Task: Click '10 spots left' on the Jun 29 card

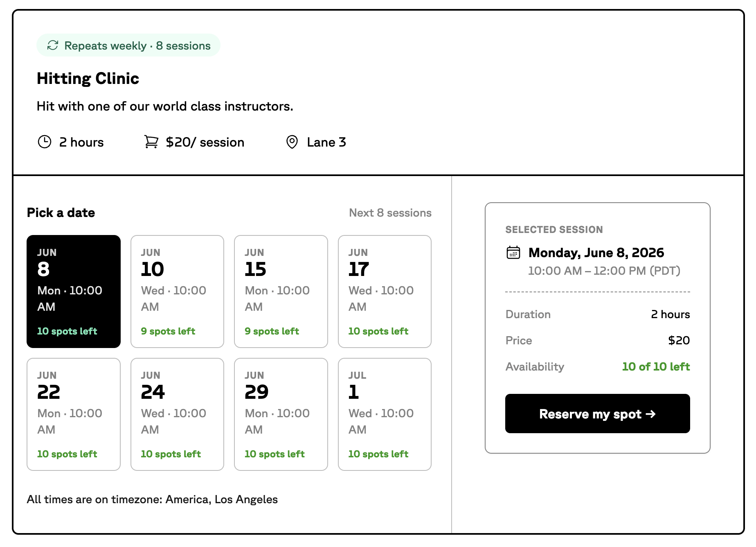Action: coord(274,454)
